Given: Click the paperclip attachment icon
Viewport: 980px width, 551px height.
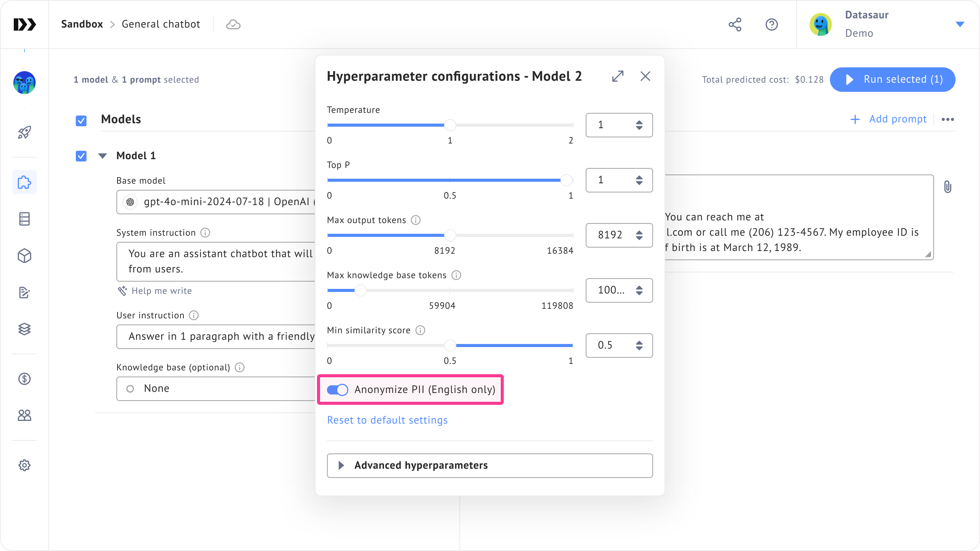Looking at the screenshot, I should [947, 187].
